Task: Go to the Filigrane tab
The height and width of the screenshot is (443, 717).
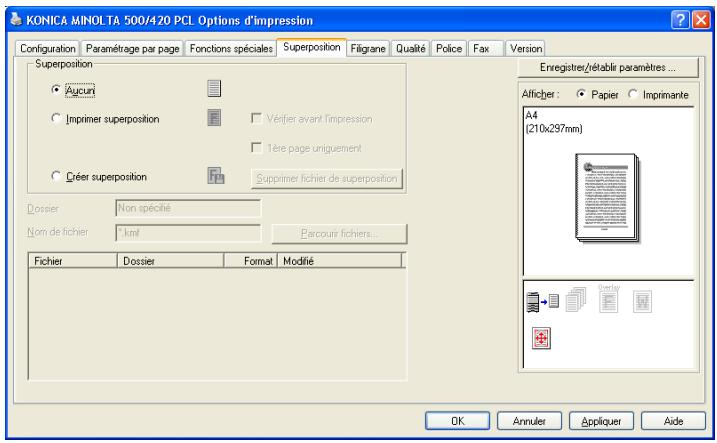Action: click(368, 48)
